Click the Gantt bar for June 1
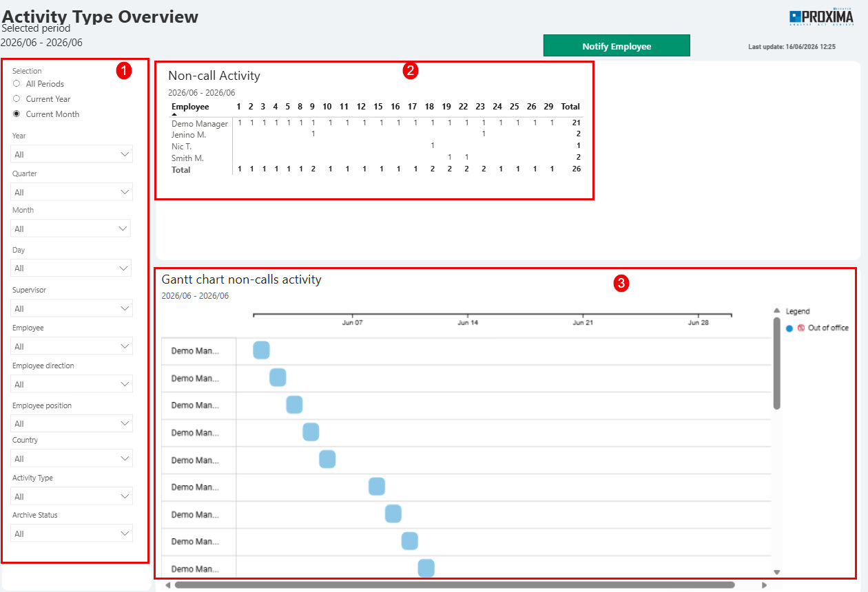 pos(261,350)
